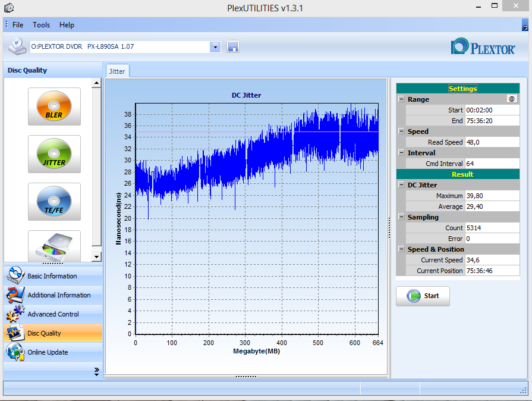Click the save floppy disk icon
Screen dimensions: 532x401
click(233, 46)
